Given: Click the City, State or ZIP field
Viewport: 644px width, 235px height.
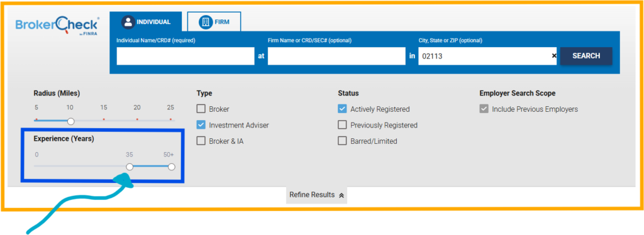Looking at the screenshot, I should coord(487,56).
